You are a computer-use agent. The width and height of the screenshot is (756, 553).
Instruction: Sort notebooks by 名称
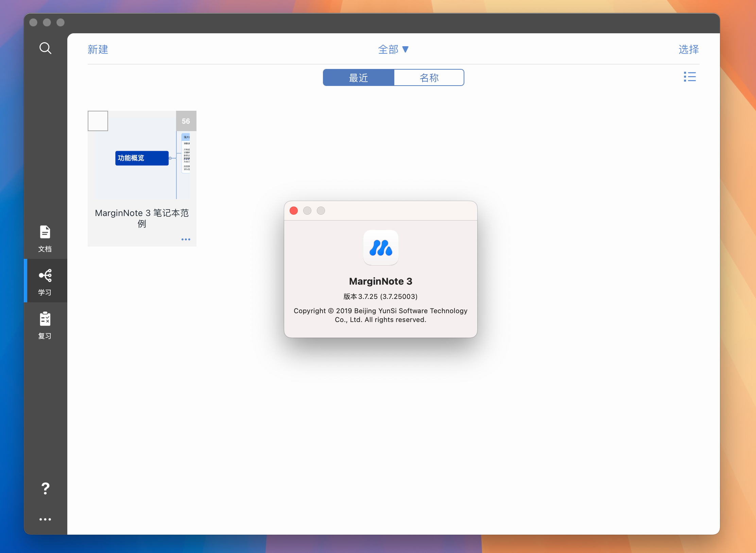tap(429, 78)
